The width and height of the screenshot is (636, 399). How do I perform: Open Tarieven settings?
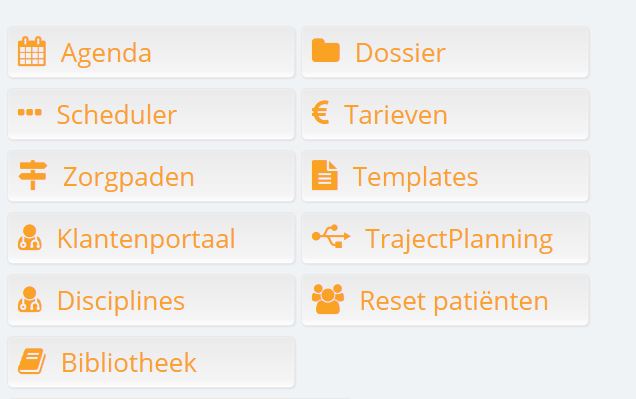click(x=445, y=114)
